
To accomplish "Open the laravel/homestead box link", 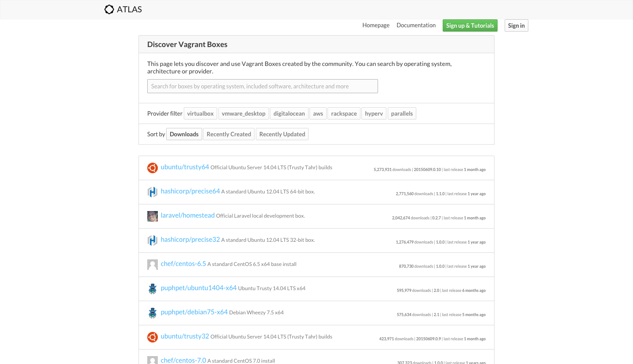I will coord(188,215).
